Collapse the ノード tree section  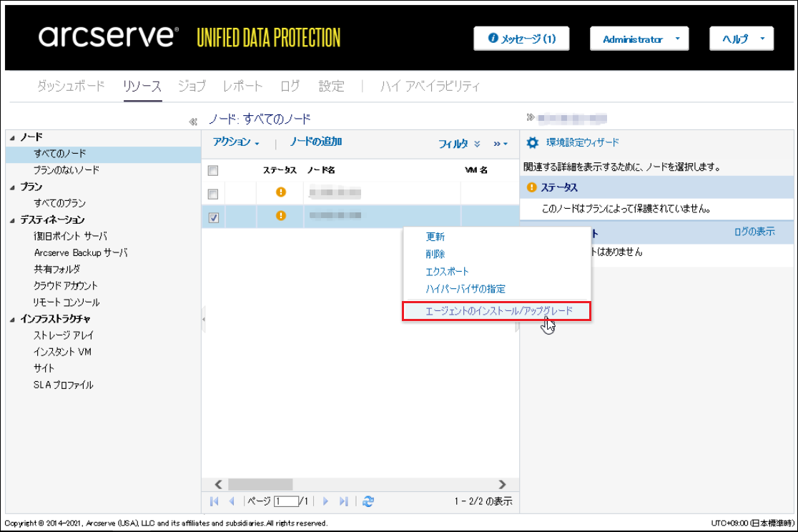pyautogui.click(x=12, y=137)
